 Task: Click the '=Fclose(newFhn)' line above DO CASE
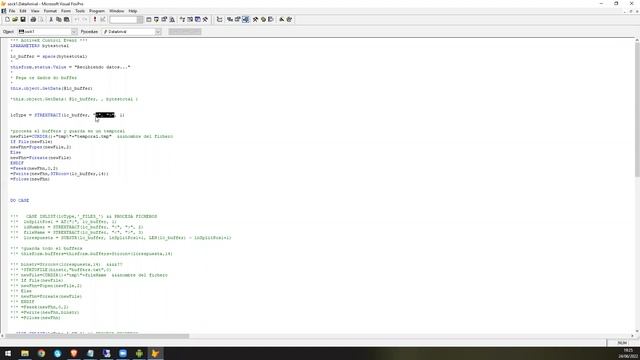30,179
